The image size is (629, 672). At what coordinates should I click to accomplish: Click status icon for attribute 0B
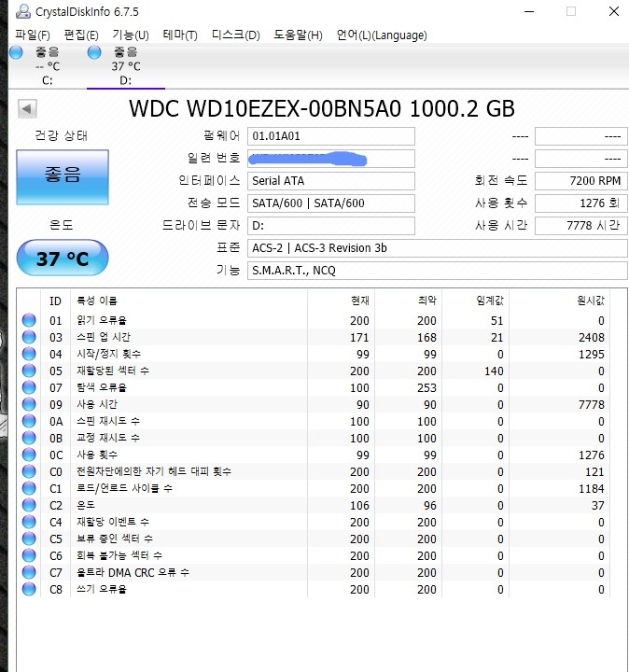tap(29, 438)
